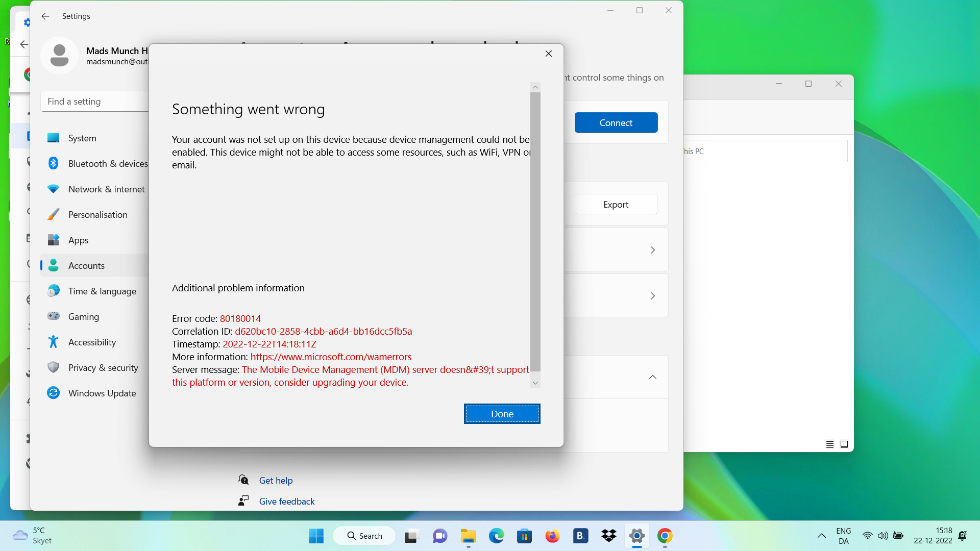Open the clock and date flyout
Image resolution: width=980 pixels, height=551 pixels.
point(933,536)
